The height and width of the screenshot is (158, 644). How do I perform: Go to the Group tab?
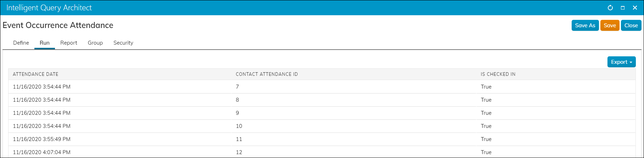95,43
